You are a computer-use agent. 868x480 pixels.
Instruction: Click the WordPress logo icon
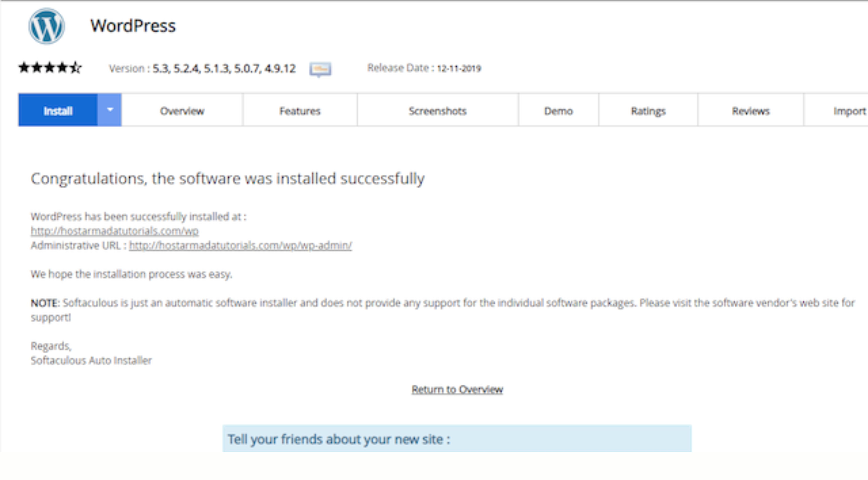tap(46, 26)
